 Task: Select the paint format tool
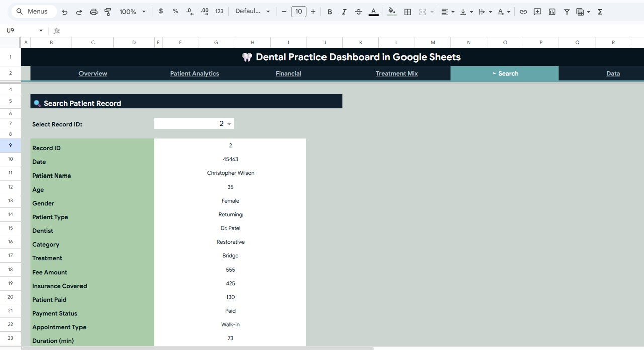[x=108, y=11]
